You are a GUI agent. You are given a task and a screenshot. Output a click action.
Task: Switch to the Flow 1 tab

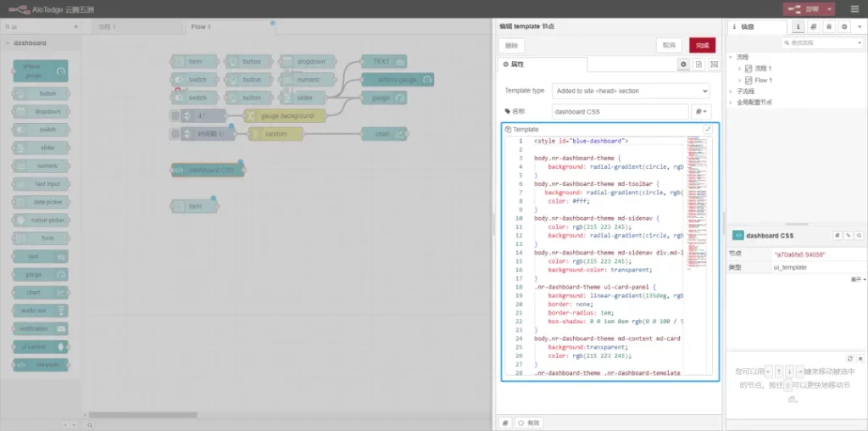point(201,26)
